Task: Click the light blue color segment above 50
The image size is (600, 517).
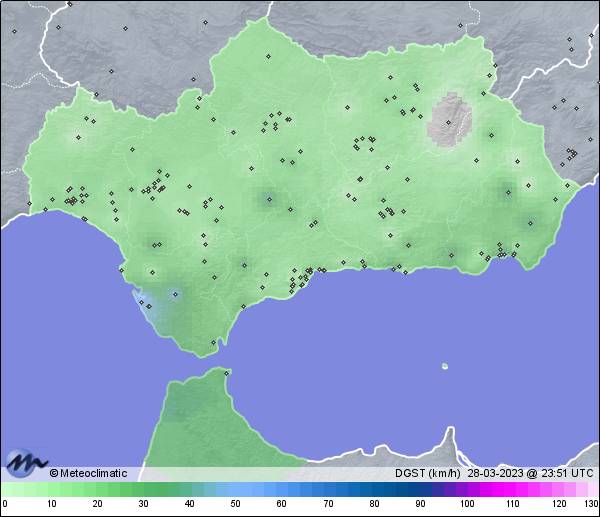Action: pyautogui.click(x=235, y=489)
